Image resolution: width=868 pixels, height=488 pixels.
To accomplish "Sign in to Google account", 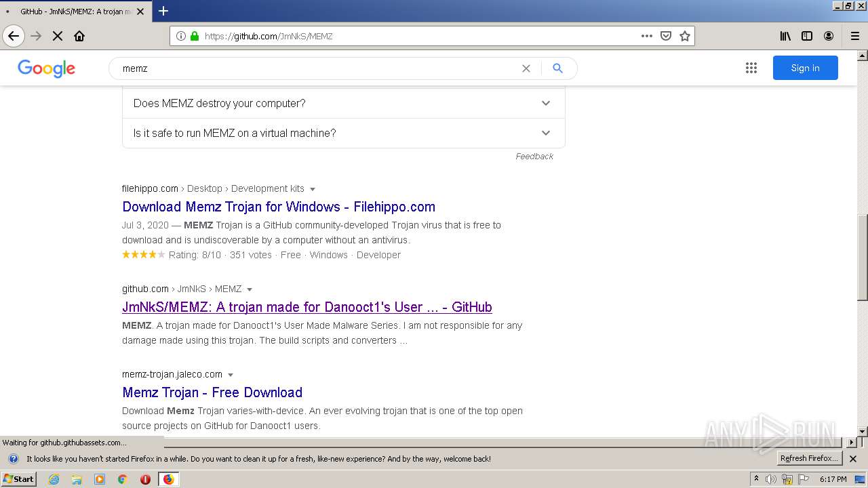I will point(805,68).
